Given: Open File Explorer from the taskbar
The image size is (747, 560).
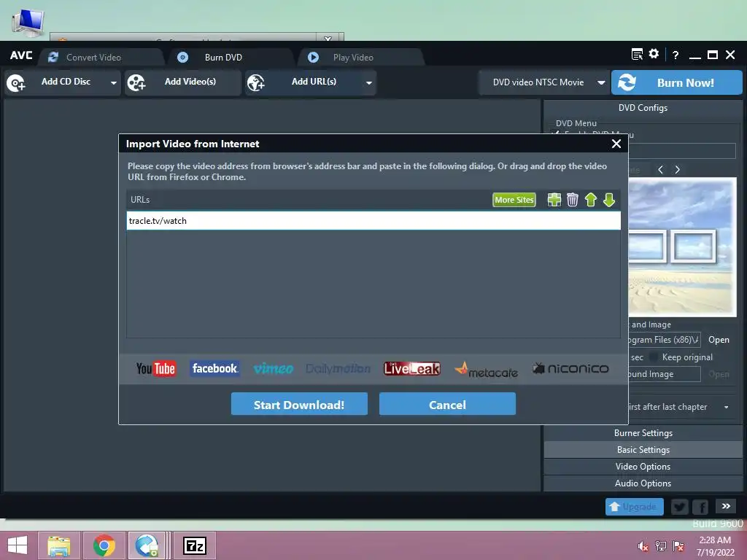Looking at the screenshot, I should pos(59,545).
